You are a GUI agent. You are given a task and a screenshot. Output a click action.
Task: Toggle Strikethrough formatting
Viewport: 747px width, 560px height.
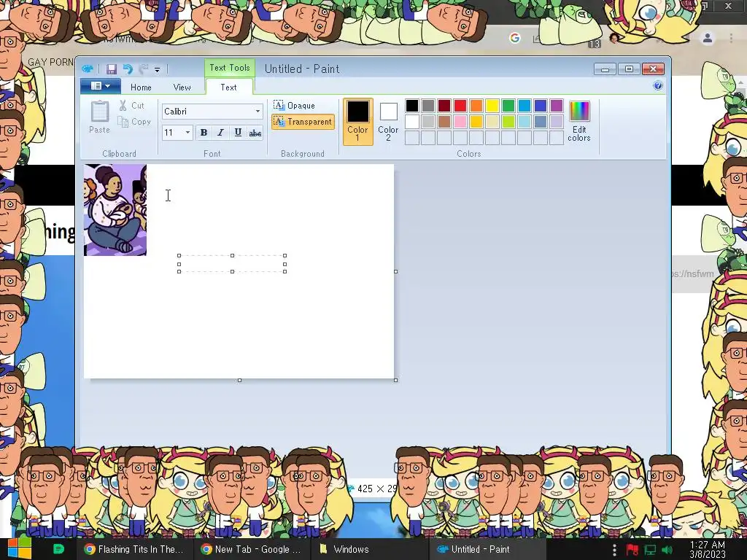point(255,133)
